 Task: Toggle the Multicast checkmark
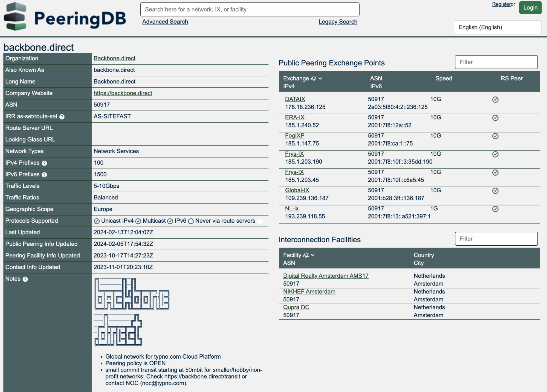point(138,221)
